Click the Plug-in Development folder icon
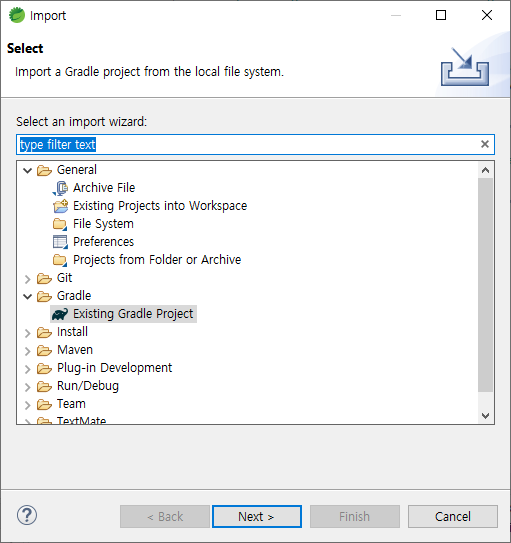Image resolution: width=511 pixels, height=543 pixels. [x=44, y=368]
